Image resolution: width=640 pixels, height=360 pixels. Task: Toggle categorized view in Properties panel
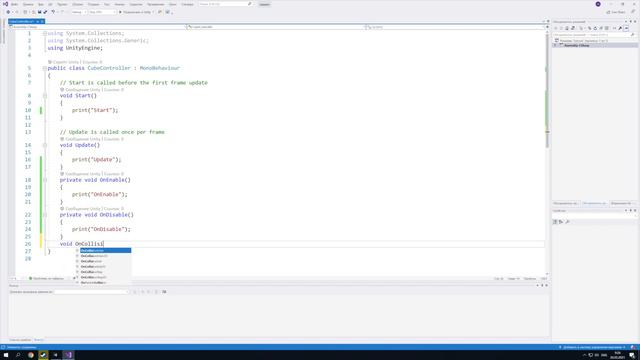coord(555,222)
